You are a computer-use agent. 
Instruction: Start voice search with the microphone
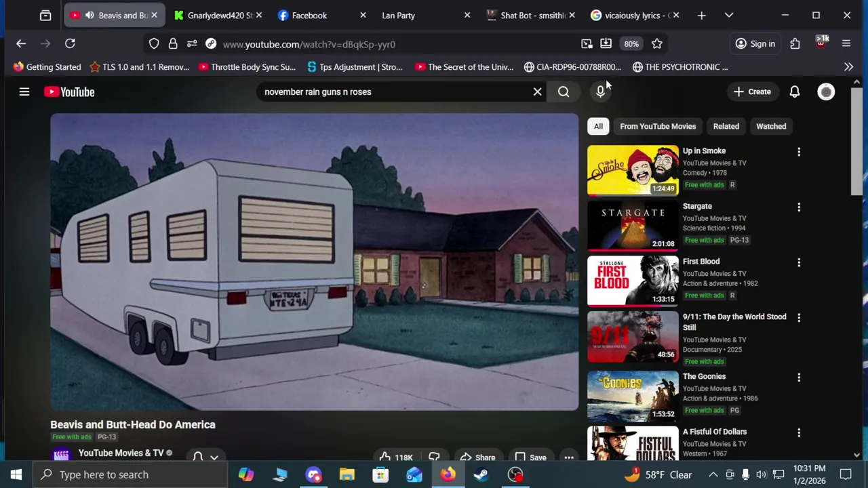[x=600, y=91]
